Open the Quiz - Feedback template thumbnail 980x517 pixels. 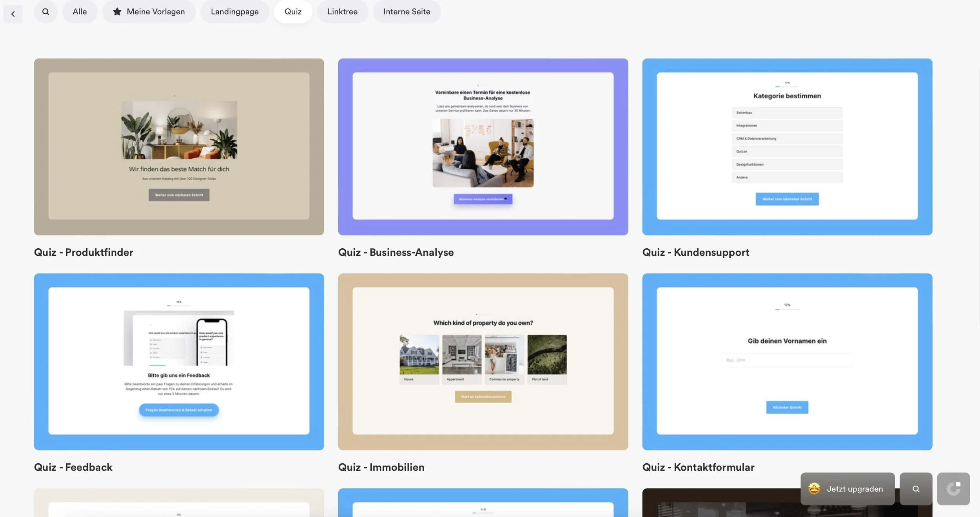click(179, 362)
